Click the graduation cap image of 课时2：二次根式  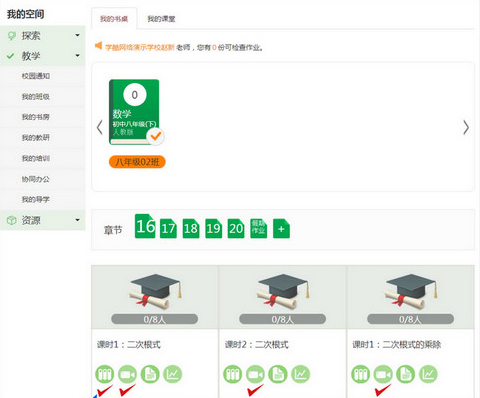[283, 291]
